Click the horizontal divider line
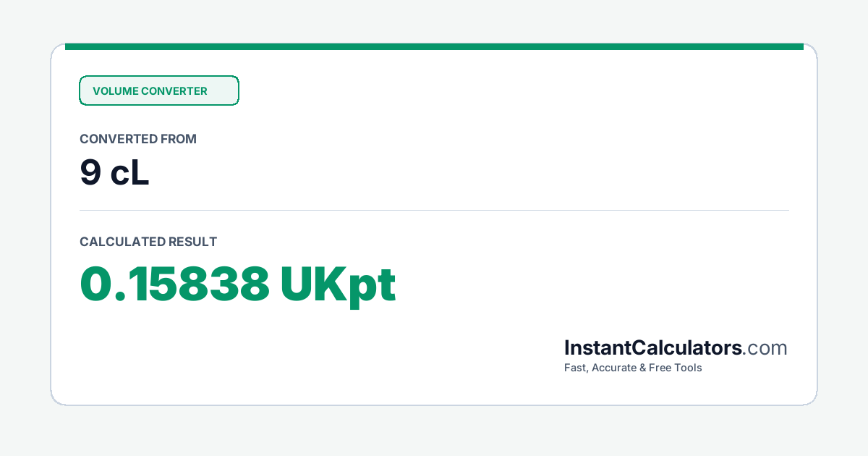Viewport: 868px width, 456px height. point(434,211)
